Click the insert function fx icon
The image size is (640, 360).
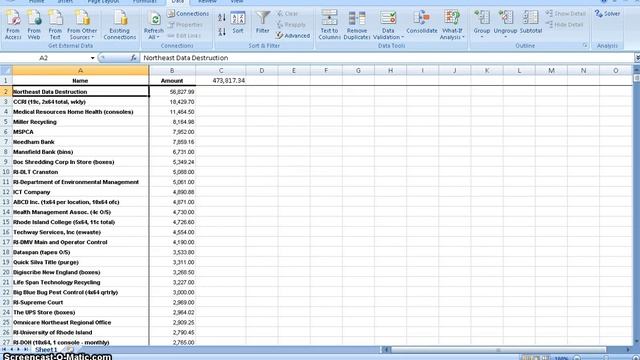click(x=133, y=58)
